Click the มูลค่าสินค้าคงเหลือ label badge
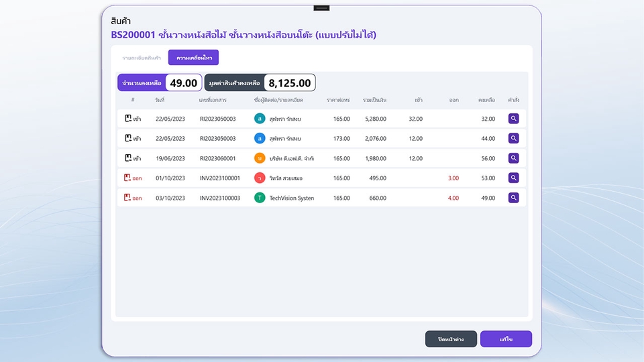 [235, 83]
